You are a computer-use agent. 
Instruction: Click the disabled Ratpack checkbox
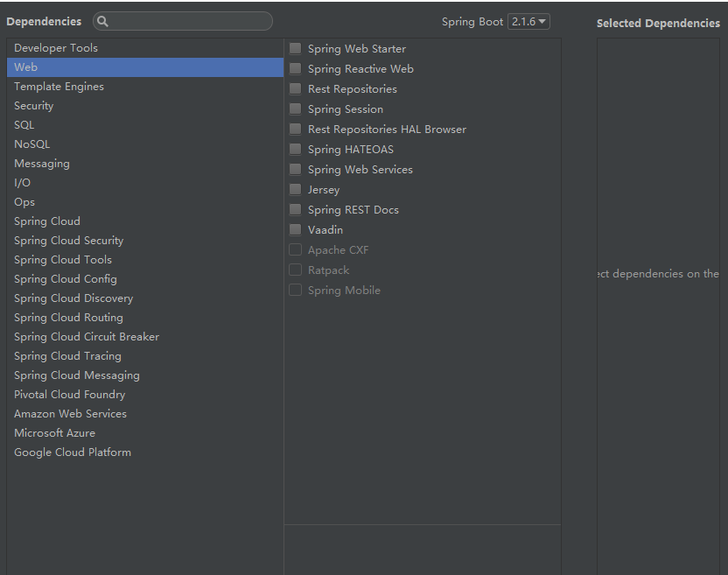[x=295, y=270]
